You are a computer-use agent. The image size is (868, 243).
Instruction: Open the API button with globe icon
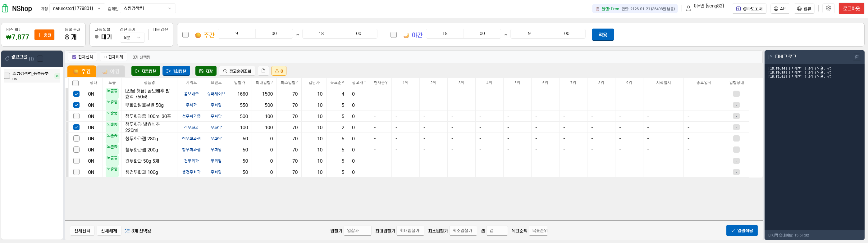tap(780, 8)
